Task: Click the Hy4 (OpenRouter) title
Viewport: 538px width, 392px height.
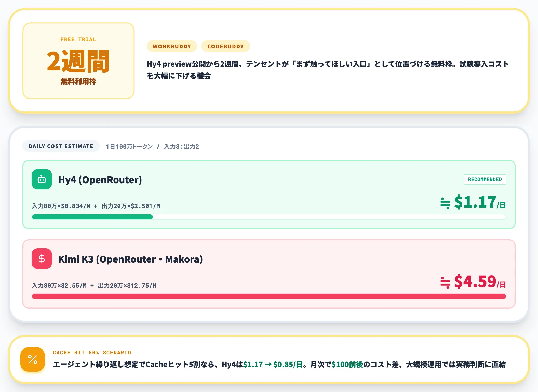Action: point(100,180)
